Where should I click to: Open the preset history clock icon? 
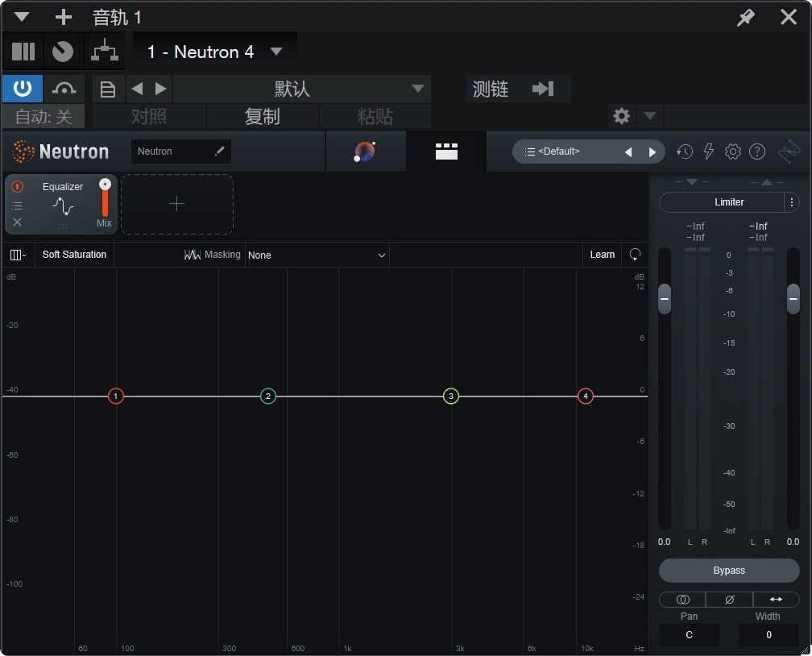(684, 152)
